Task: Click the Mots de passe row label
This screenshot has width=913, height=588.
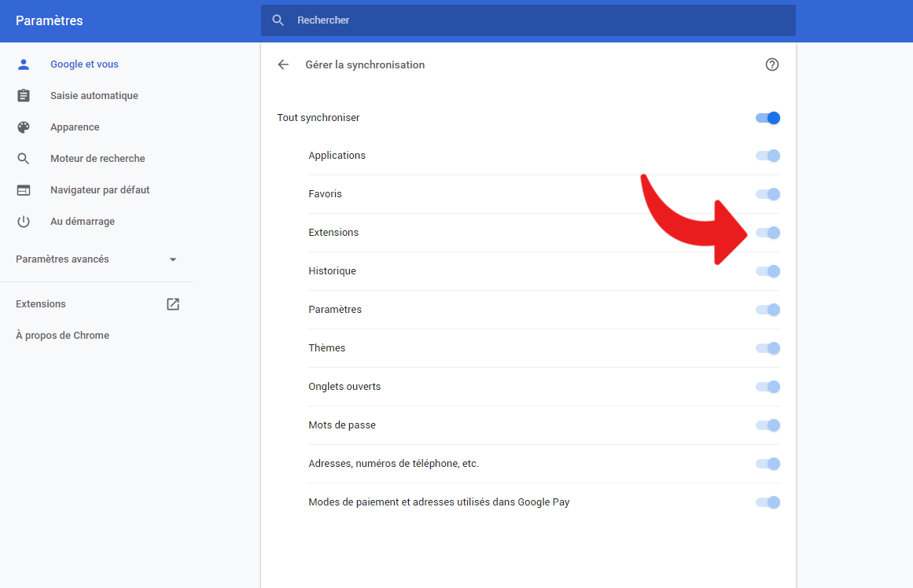Action: pyautogui.click(x=342, y=425)
